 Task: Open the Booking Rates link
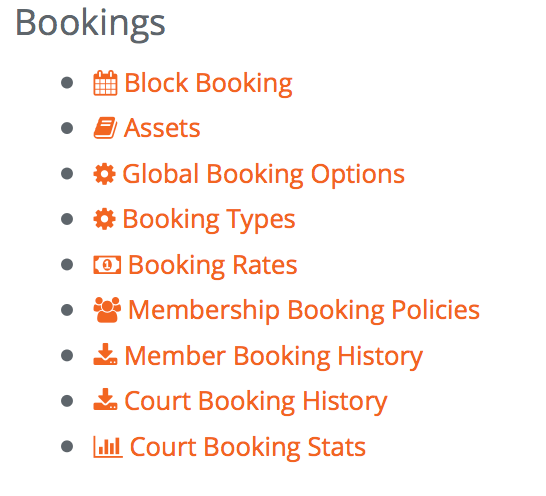pyautogui.click(x=213, y=265)
